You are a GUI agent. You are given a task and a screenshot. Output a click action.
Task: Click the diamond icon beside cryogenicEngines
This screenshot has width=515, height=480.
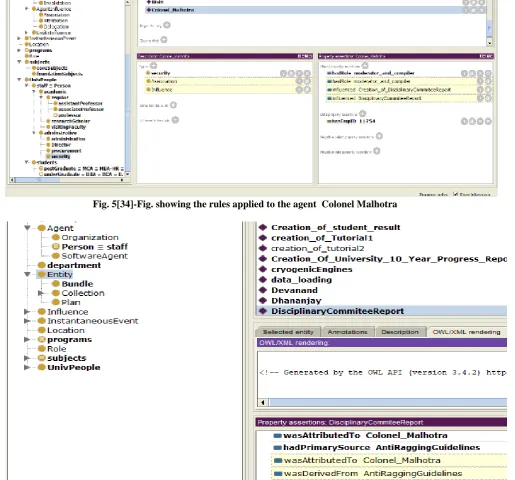263,269
